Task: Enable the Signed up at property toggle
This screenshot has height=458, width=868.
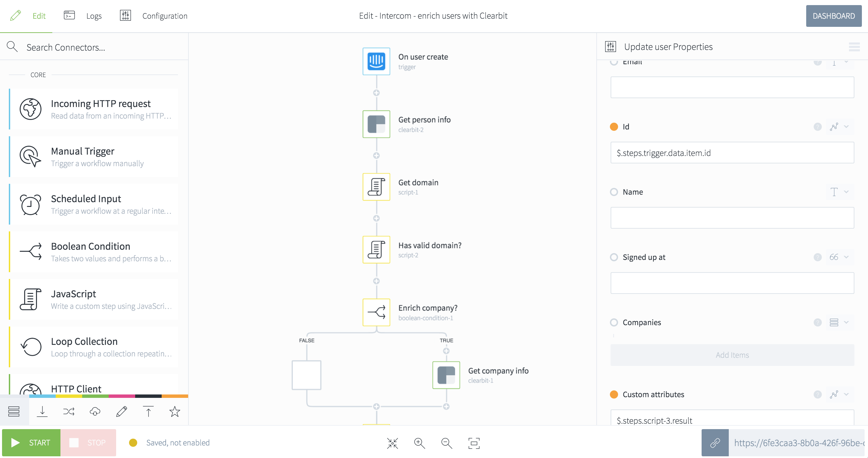Action: point(614,257)
